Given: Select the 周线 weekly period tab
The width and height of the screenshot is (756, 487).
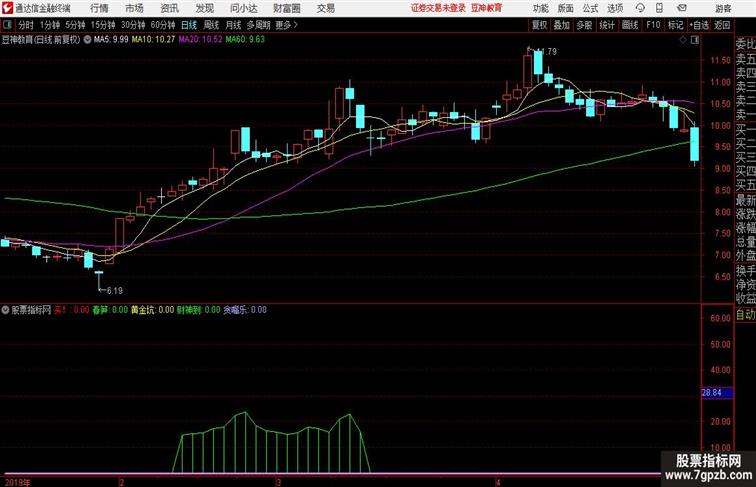Looking at the screenshot, I should [211, 25].
